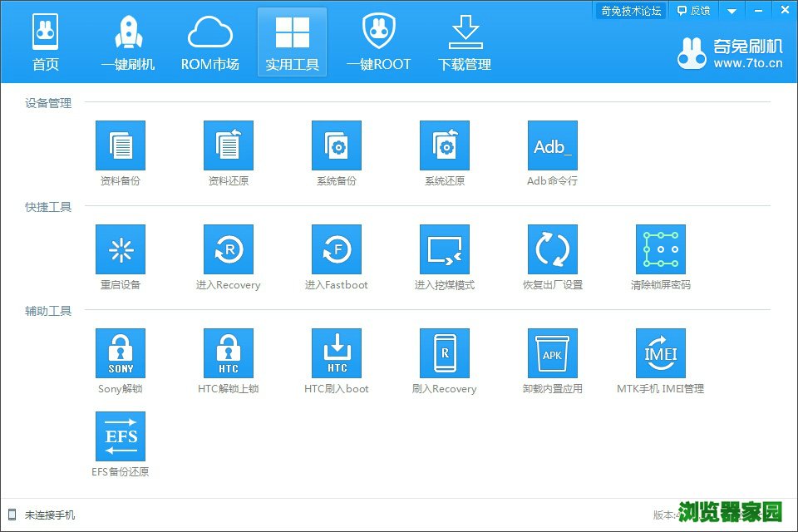
Task: Go to the 一键刷机 tab
Action: [128, 42]
